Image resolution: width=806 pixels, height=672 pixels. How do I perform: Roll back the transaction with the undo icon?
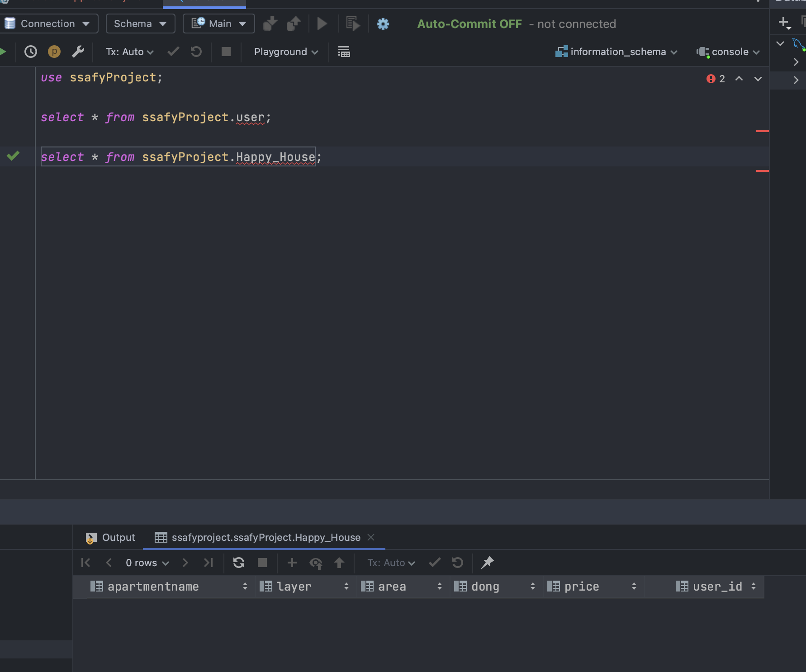[x=195, y=52]
